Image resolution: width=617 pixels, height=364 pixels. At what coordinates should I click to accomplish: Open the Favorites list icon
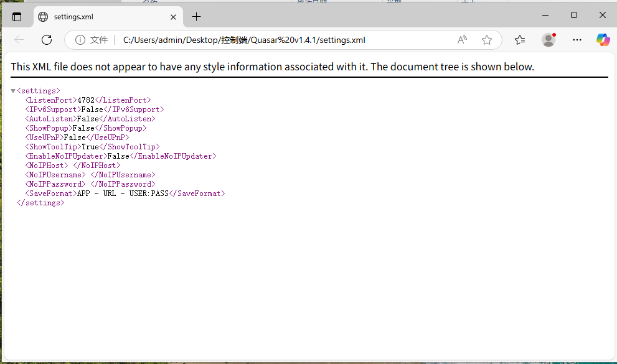(x=520, y=40)
